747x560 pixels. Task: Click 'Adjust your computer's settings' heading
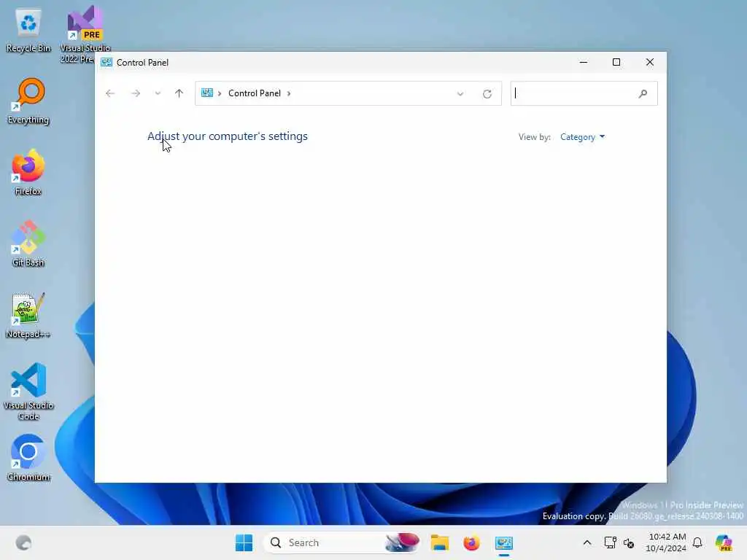pos(228,136)
